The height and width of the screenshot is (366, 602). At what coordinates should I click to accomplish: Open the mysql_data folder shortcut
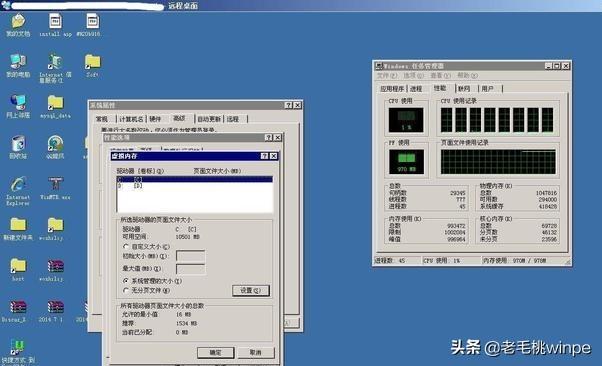pyautogui.click(x=55, y=103)
